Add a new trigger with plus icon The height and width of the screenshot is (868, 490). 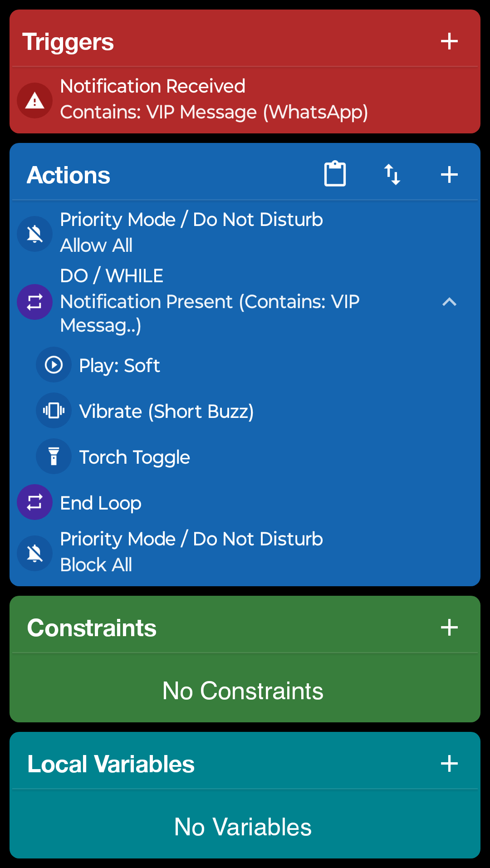coord(449,41)
